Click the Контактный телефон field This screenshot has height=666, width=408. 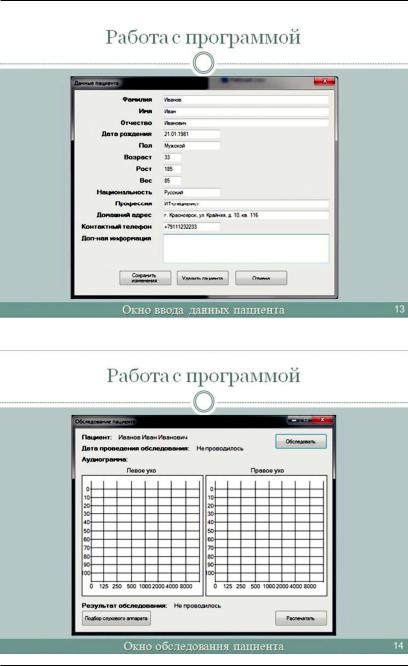click(191, 227)
